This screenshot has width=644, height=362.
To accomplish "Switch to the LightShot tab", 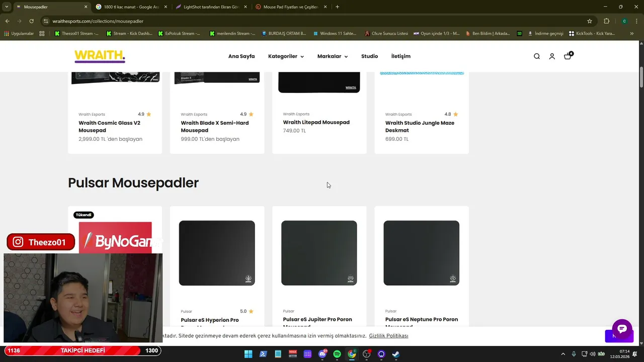I will click(x=211, y=7).
